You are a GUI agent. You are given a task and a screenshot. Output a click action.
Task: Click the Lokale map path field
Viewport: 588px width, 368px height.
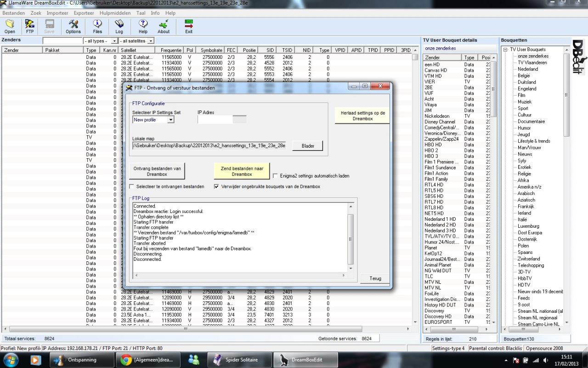[209, 145]
